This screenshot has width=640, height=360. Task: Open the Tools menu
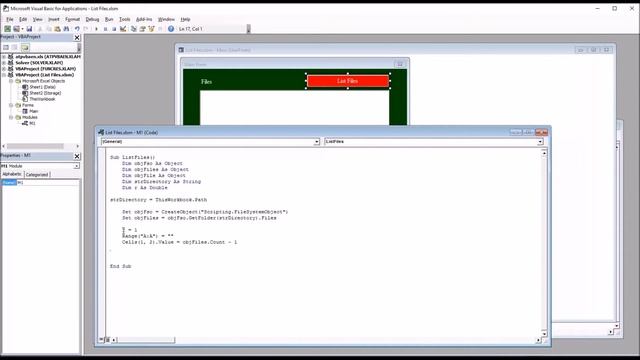pos(124,19)
